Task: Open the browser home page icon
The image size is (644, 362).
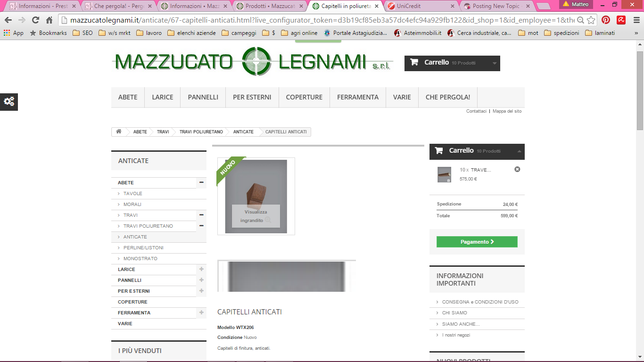Action: click(x=49, y=20)
